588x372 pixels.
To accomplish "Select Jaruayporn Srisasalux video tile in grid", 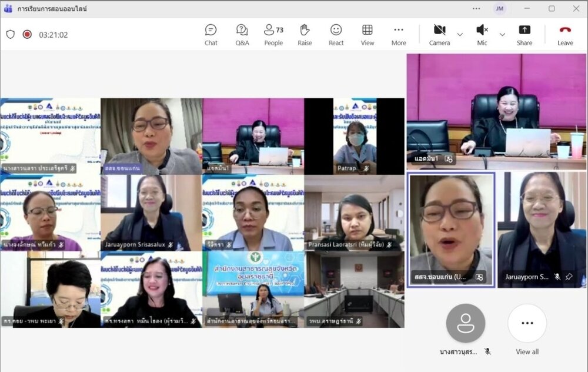I will click(x=151, y=212).
